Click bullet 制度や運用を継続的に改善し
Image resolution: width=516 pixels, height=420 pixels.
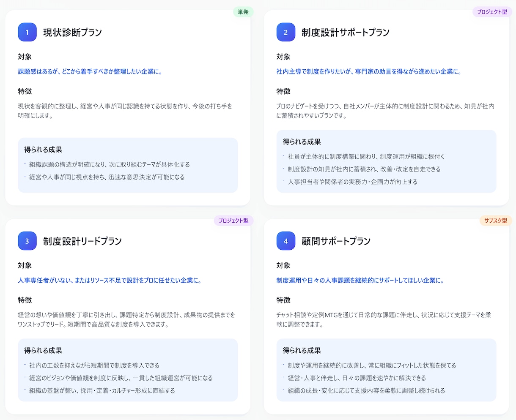tap(372, 365)
